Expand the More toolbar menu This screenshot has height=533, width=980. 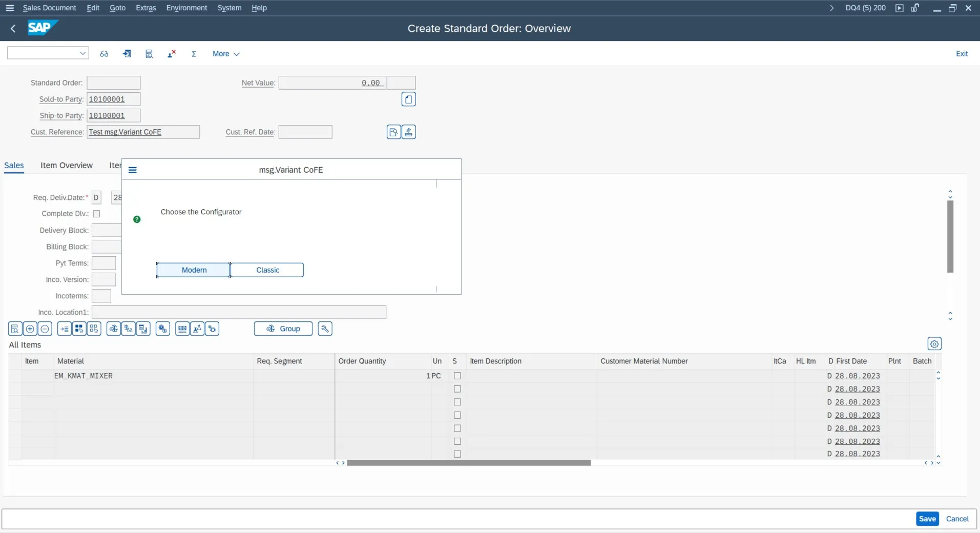(x=226, y=54)
